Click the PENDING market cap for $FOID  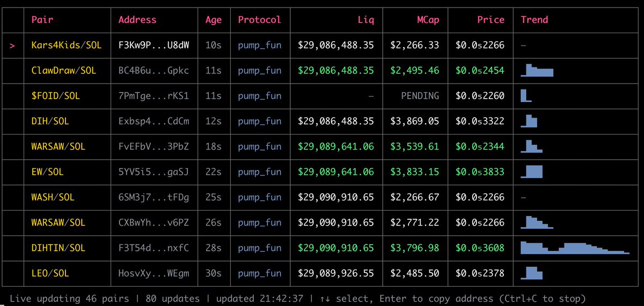pos(420,96)
